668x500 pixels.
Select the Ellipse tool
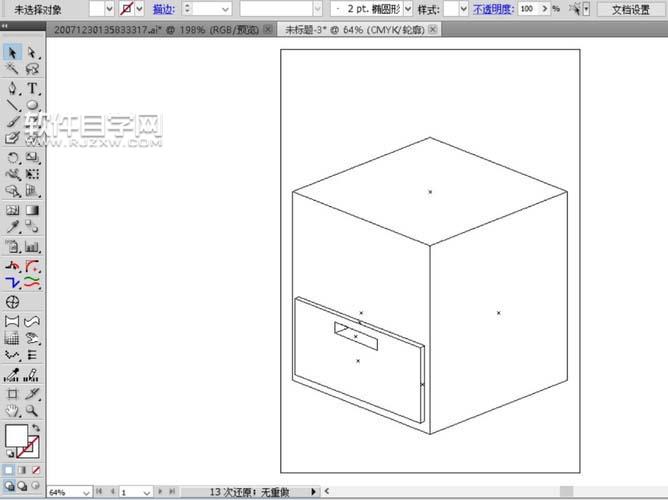32,105
